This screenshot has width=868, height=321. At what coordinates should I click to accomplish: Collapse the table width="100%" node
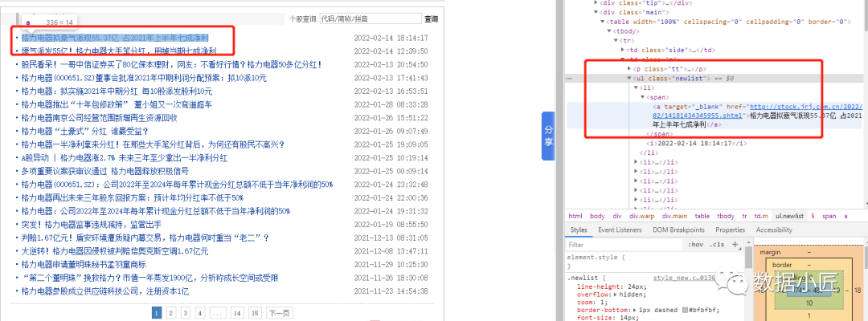pyautogui.click(x=603, y=22)
